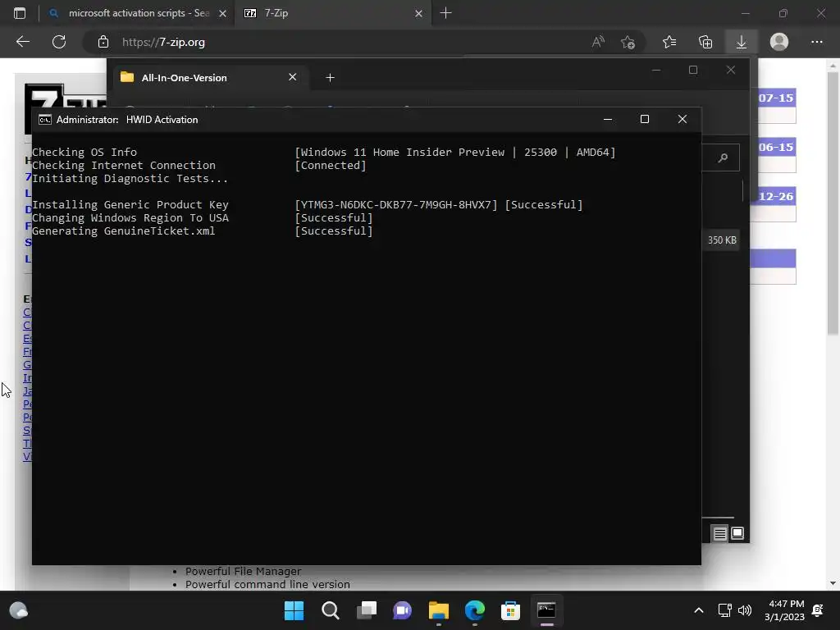Open network settings tray icon
Image resolution: width=840 pixels, height=630 pixels.
coord(725,610)
